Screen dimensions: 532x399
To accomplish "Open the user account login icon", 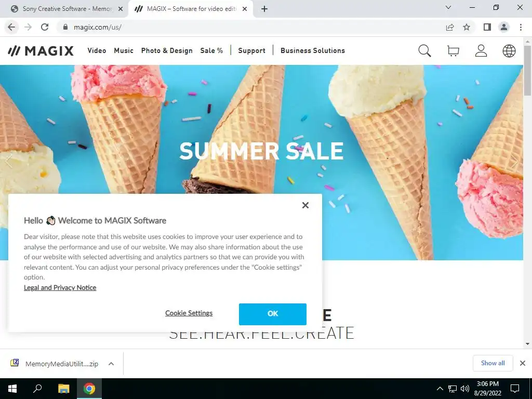I will tap(481, 51).
